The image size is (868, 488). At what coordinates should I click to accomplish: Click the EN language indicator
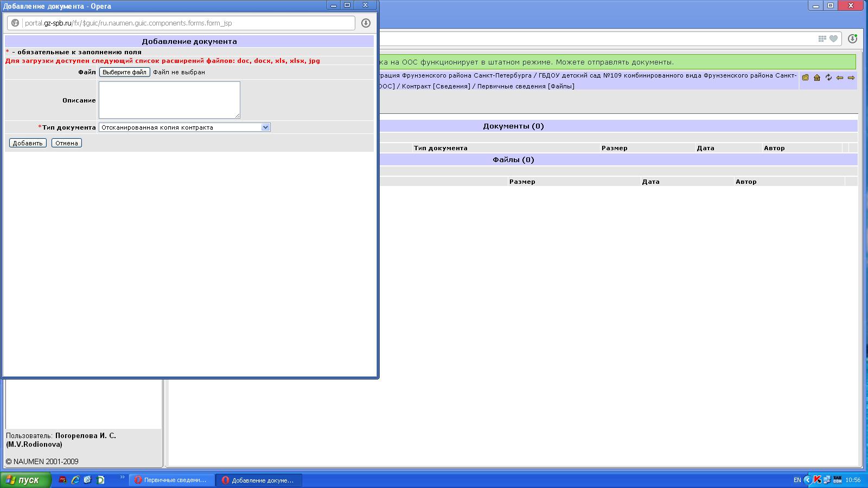[797, 480]
